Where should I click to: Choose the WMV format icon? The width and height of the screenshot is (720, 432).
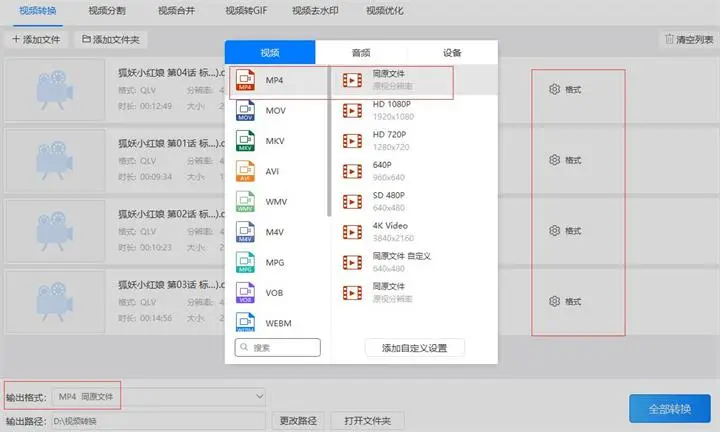pyautogui.click(x=245, y=202)
